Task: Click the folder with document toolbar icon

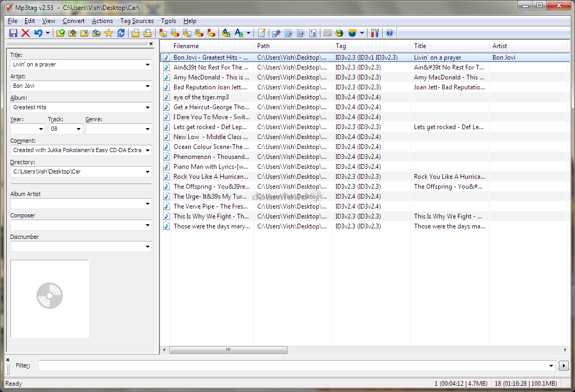Action: (x=84, y=33)
